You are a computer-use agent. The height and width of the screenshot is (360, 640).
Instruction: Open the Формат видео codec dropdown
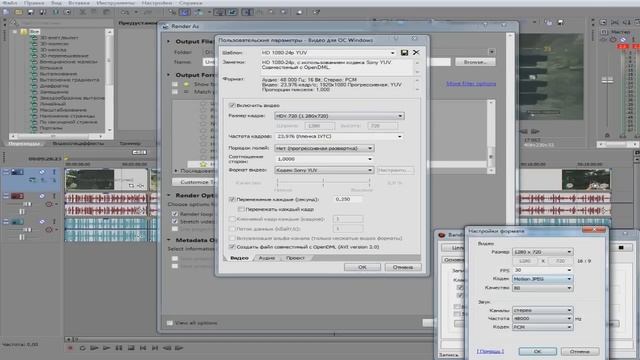pyautogui.click(x=324, y=170)
